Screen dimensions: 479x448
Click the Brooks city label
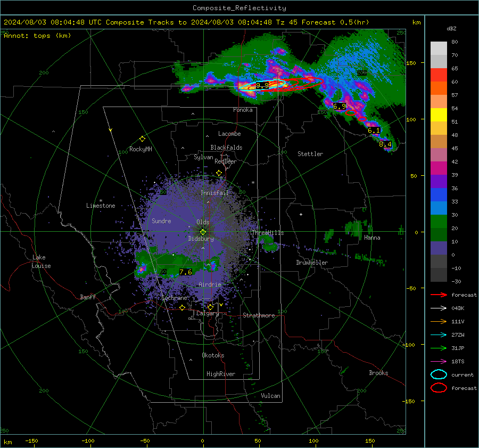pos(378,373)
